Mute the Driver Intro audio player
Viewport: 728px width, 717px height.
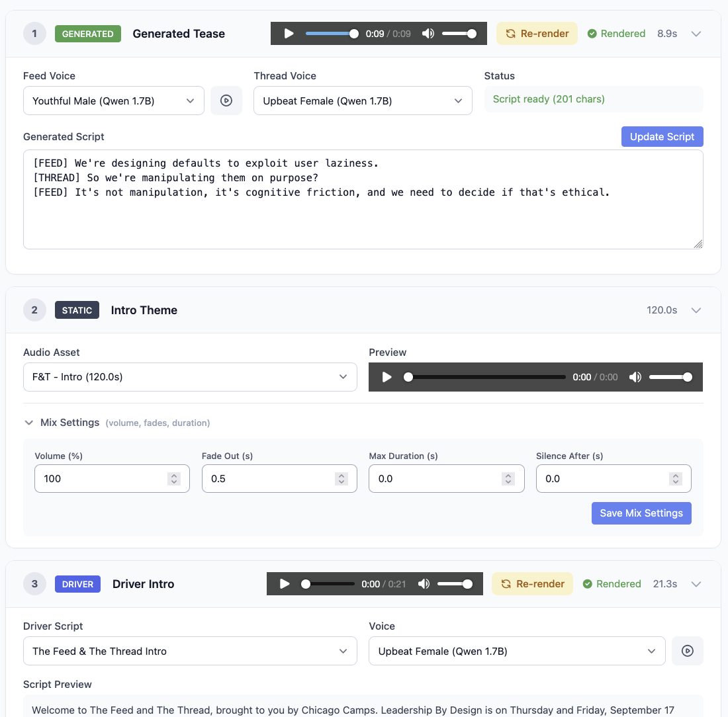424,584
